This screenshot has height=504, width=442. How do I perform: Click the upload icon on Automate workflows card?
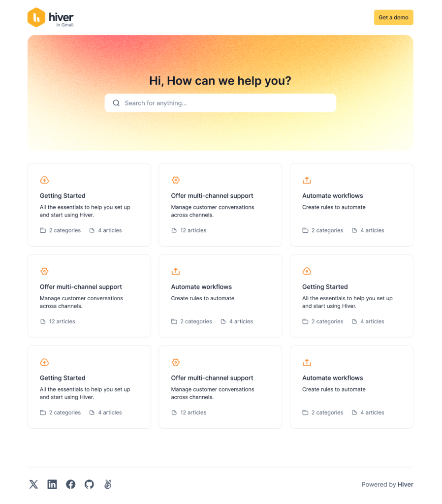click(307, 180)
